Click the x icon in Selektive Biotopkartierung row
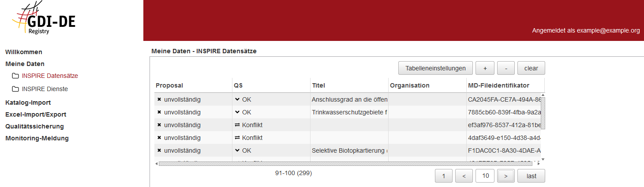Image resolution: width=644 pixels, height=187 pixels. click(159, 150)
